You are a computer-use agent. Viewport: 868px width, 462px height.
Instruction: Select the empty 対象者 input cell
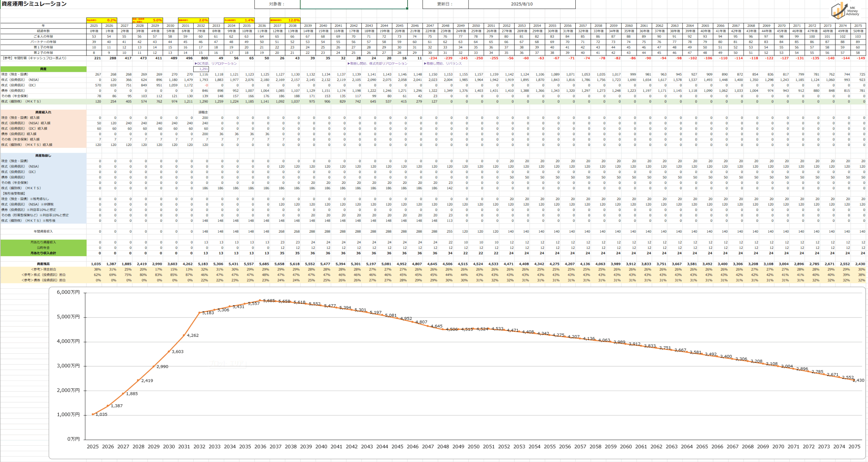click(x=353, y=4)
